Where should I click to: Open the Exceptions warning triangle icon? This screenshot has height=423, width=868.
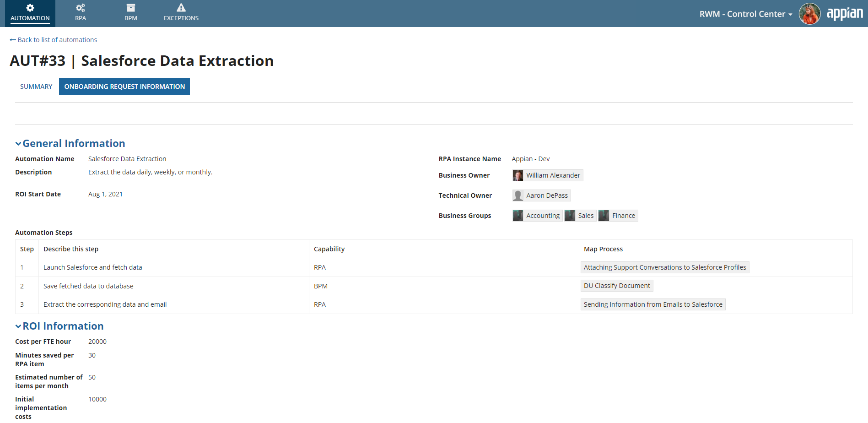pyautogui.click(x=181, y=8)
